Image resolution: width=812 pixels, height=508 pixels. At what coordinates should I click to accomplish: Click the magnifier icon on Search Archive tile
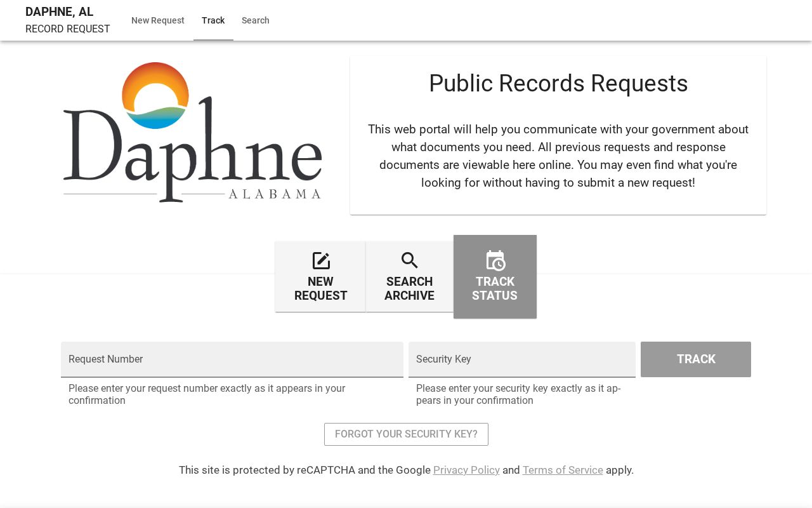410,260
